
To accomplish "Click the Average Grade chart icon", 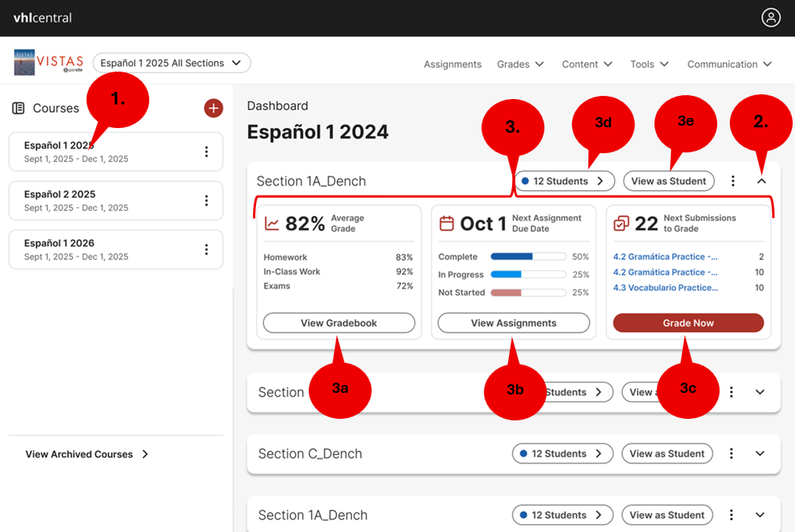I will point(272,223).
